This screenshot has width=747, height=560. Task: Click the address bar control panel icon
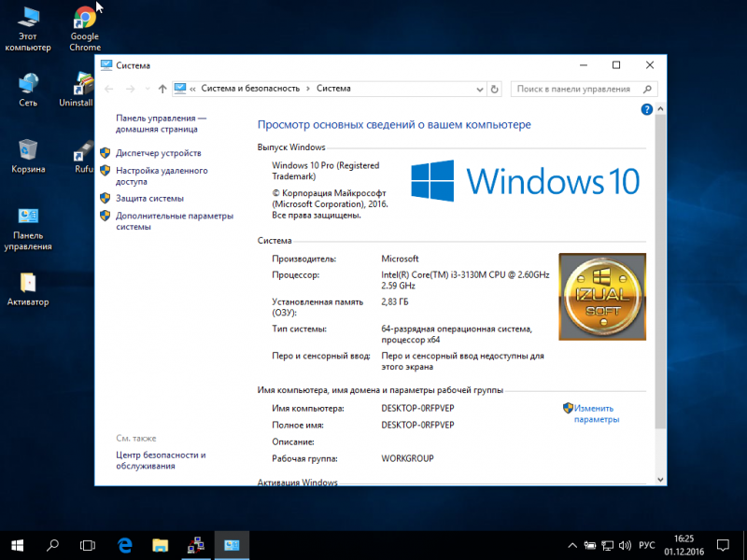point(180,89)
